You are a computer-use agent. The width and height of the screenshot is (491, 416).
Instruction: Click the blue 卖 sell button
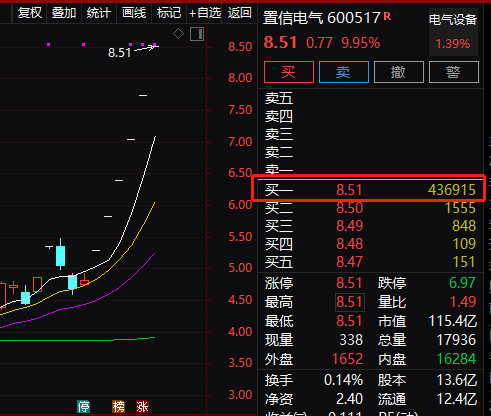click(344, 72)
